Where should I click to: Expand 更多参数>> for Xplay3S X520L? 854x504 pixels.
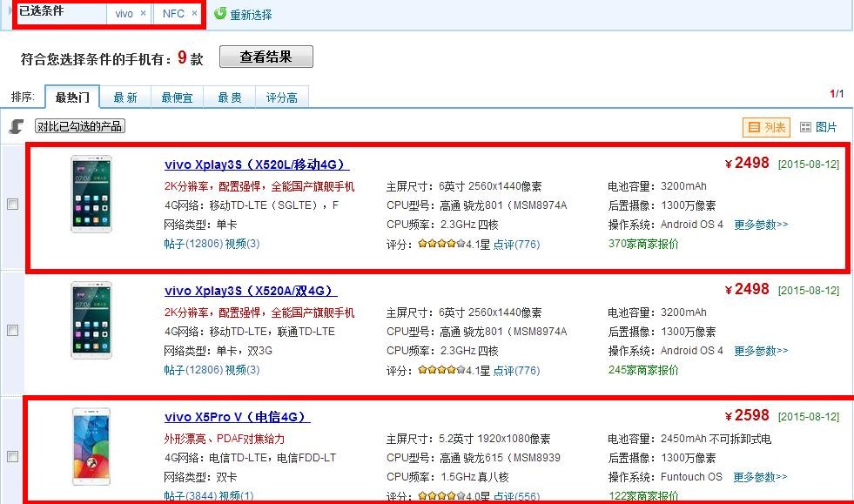[x=761, y=225]
